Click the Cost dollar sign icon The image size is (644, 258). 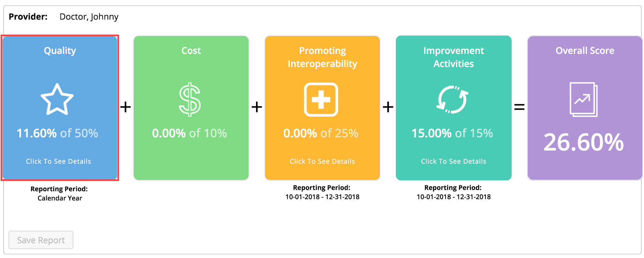point(190,99)
